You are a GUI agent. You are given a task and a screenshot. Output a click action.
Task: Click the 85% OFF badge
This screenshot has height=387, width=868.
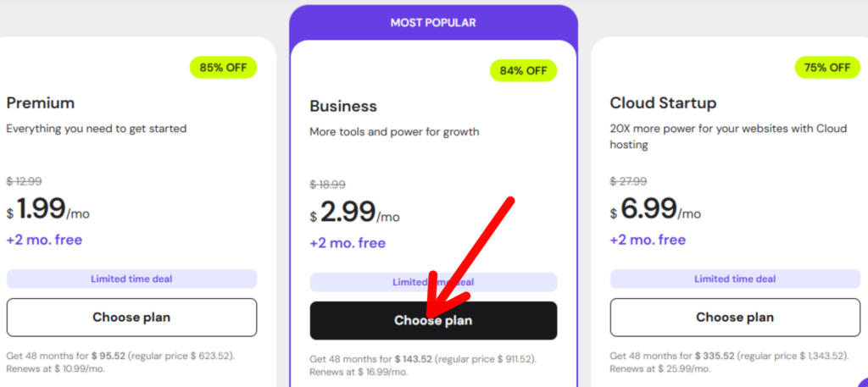[224, 67]
